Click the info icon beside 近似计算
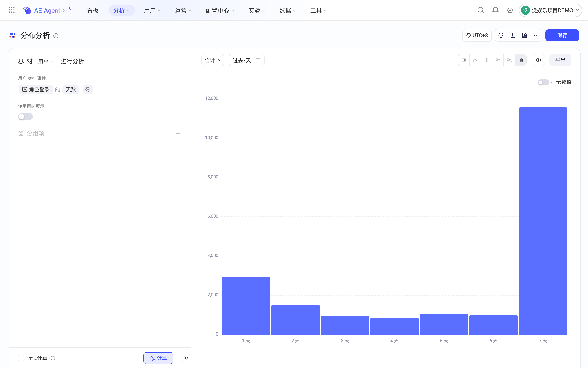Image resolution: width=588 pixels, height=368 pixels. [53, 358]
